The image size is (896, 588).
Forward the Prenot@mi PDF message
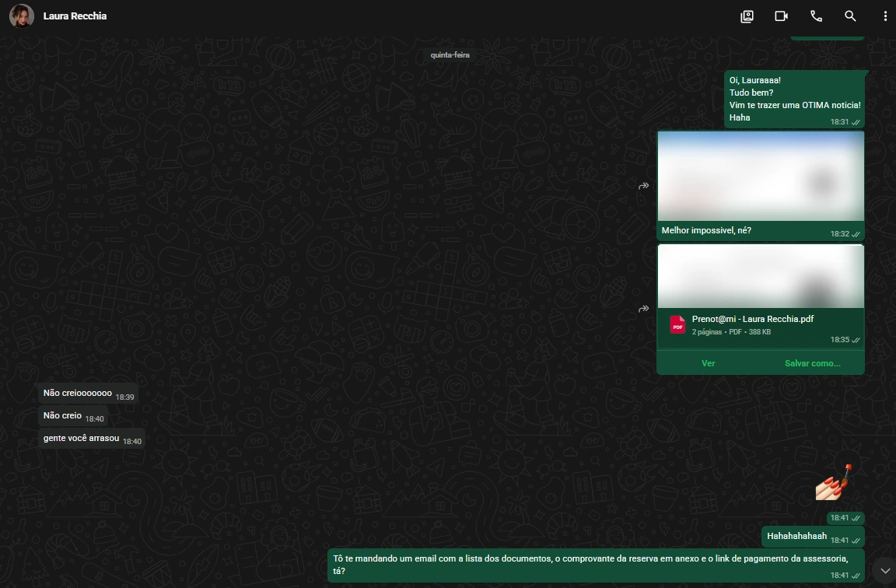point(643,309)
